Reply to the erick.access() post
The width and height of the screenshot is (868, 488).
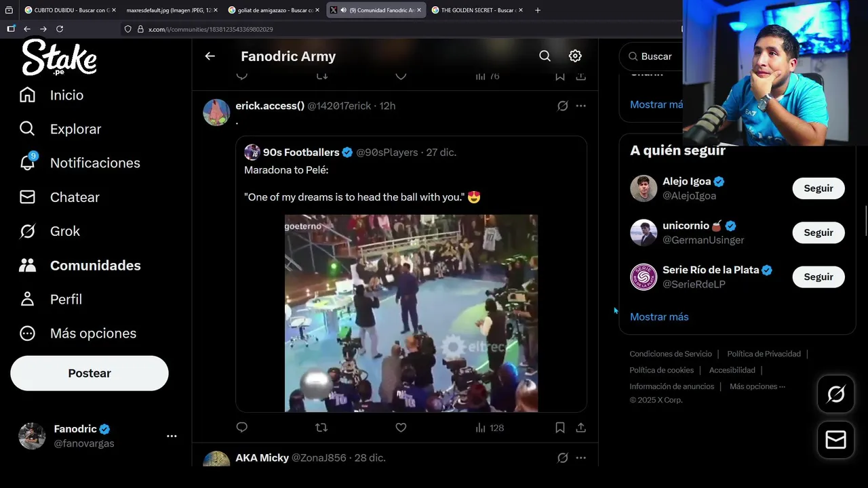click(x=242, y=428)
